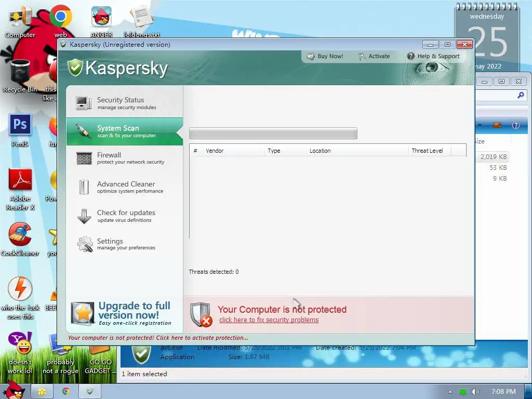Select the loldongs.txt file icon
Image resolution: width=532 pixels, height=399 pixels.
[142, 22]
